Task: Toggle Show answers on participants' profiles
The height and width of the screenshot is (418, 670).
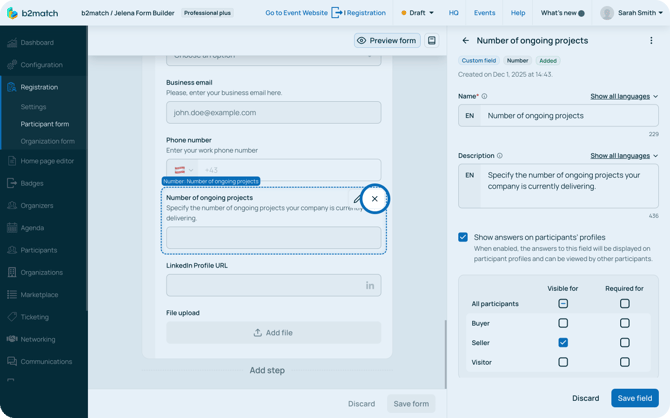Action: [x=463, y=237]
